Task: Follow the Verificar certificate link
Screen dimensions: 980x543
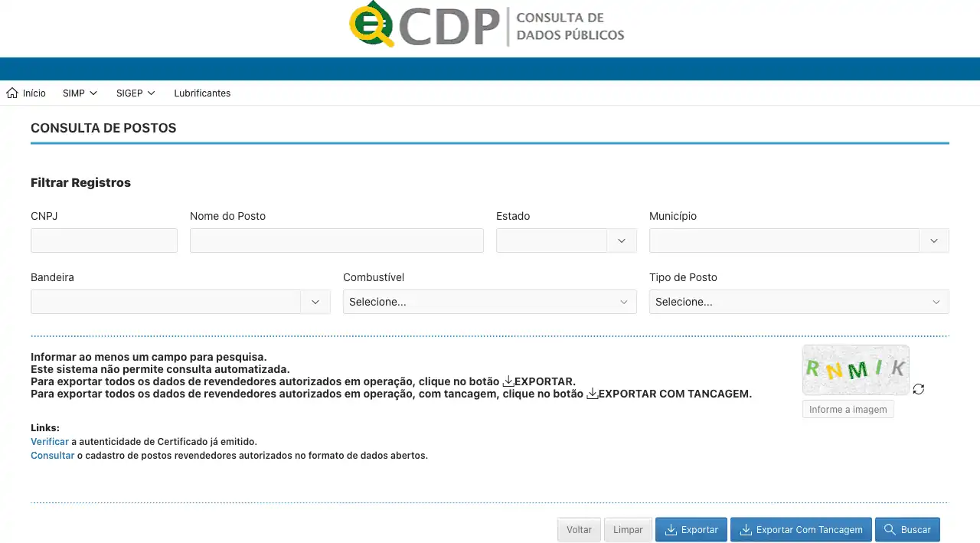Action: pos(50,442)
